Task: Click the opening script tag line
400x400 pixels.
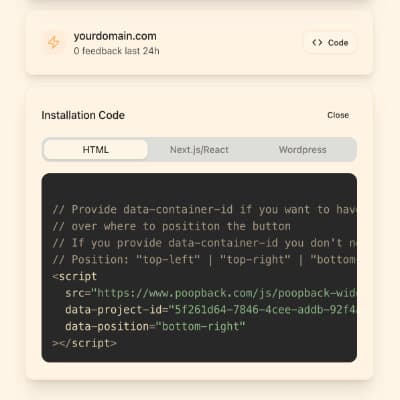Action: 74,276
